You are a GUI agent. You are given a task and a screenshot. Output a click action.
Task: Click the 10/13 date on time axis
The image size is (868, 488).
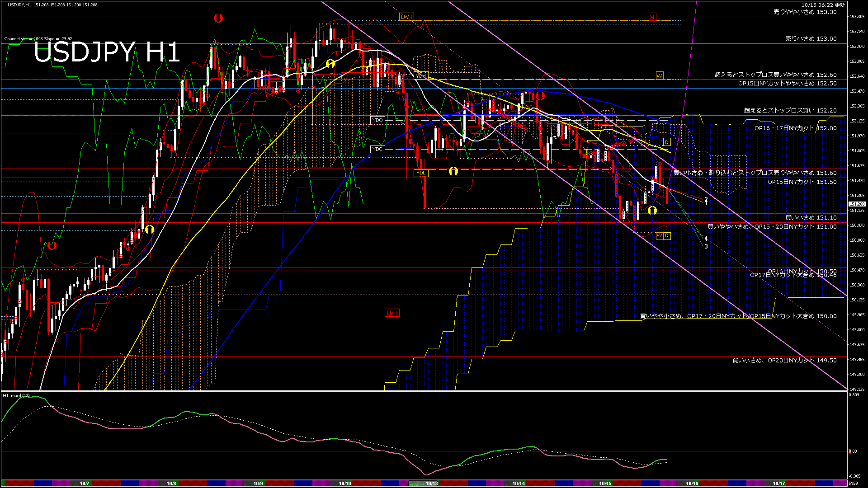(431, 483)
